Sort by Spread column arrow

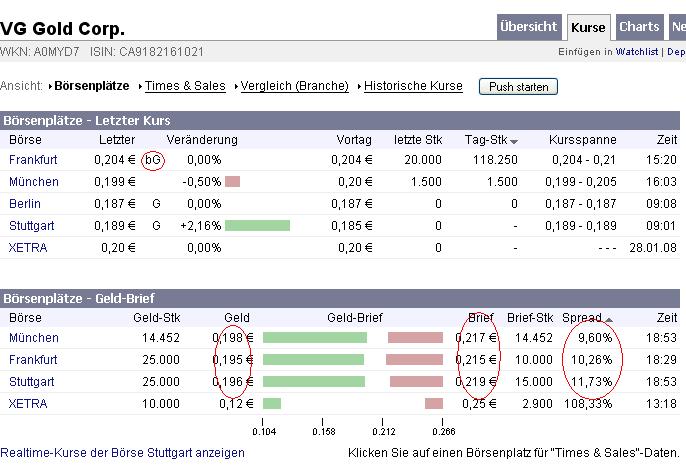click(x=609, y=319)
